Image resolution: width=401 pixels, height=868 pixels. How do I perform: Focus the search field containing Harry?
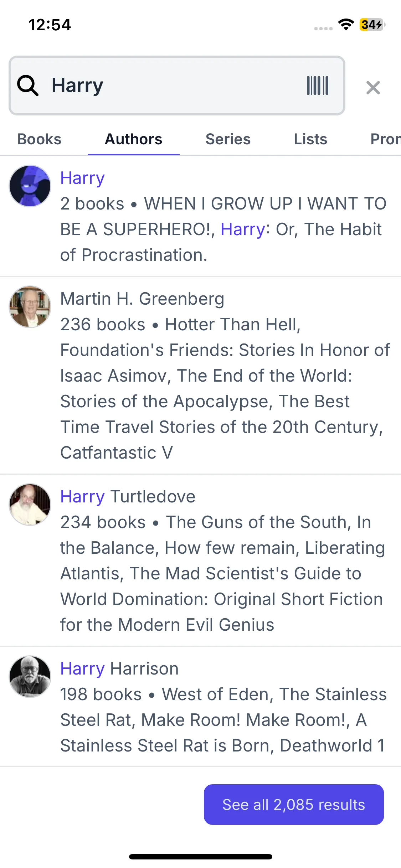click(171, 86)
